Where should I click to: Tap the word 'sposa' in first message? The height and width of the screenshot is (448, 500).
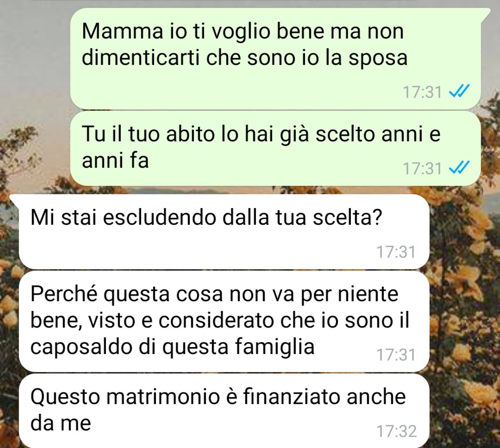point(378,59)
